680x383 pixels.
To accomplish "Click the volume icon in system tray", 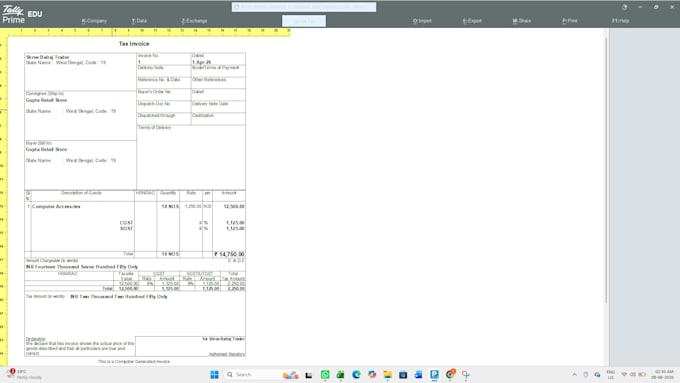I will (633, 374).
